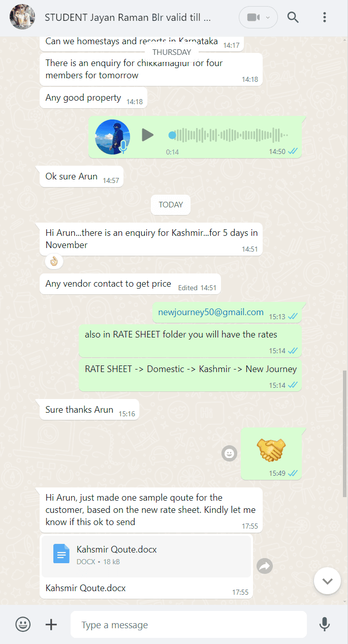Forward the Kahsmir Qoute.docx file

point(265,566)
